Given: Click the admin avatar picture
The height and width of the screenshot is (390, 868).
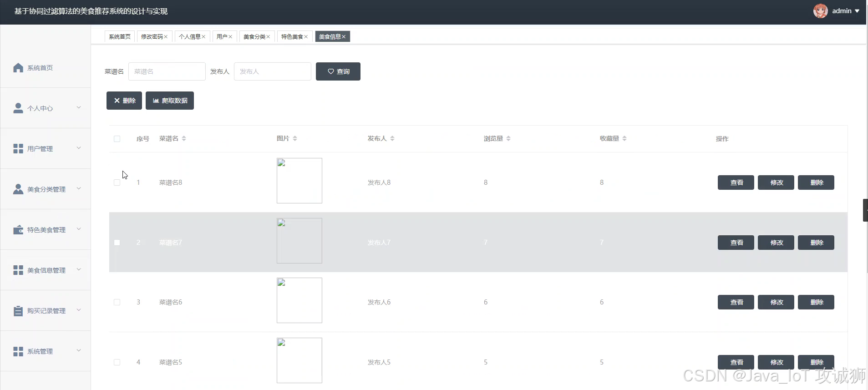Looking at the screenshot, I should pyautogui.click(x=820, y=11).
